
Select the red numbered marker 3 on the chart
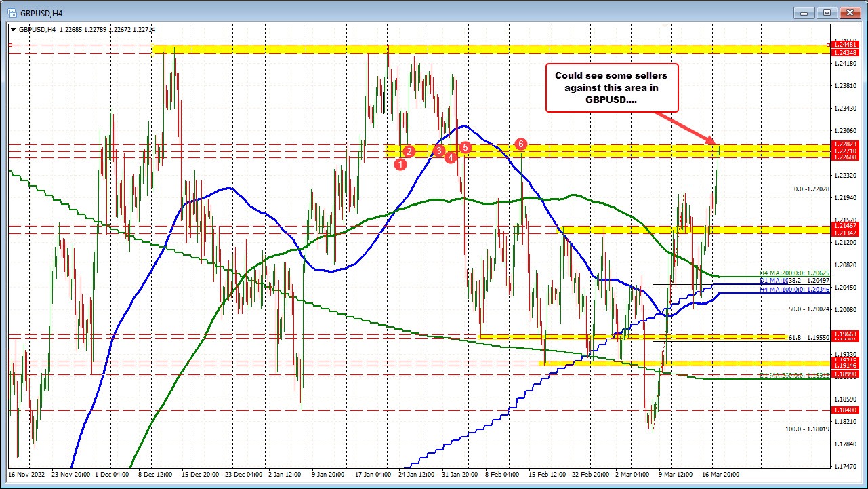pyautogui.click(x=438, y=151)
